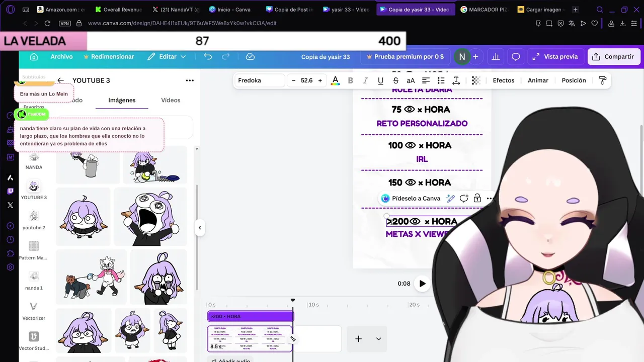Open Redimensionar option
Image resolution: width=644 pixels, height=362 pixels.
click(x=109, y=57)
